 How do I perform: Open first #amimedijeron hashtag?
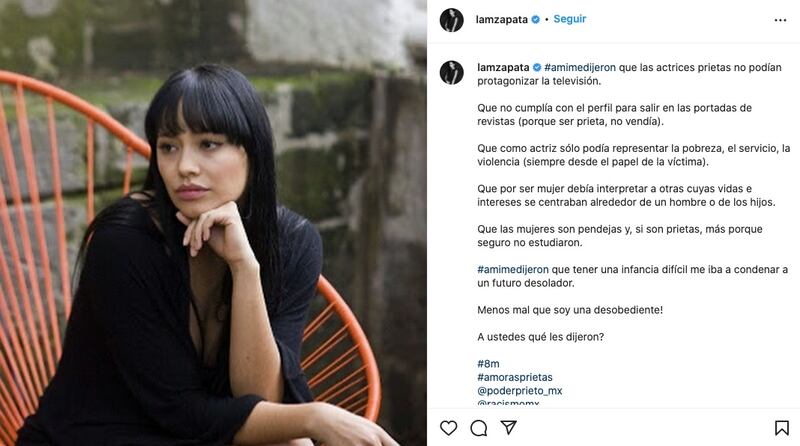[x=580, y=67]
